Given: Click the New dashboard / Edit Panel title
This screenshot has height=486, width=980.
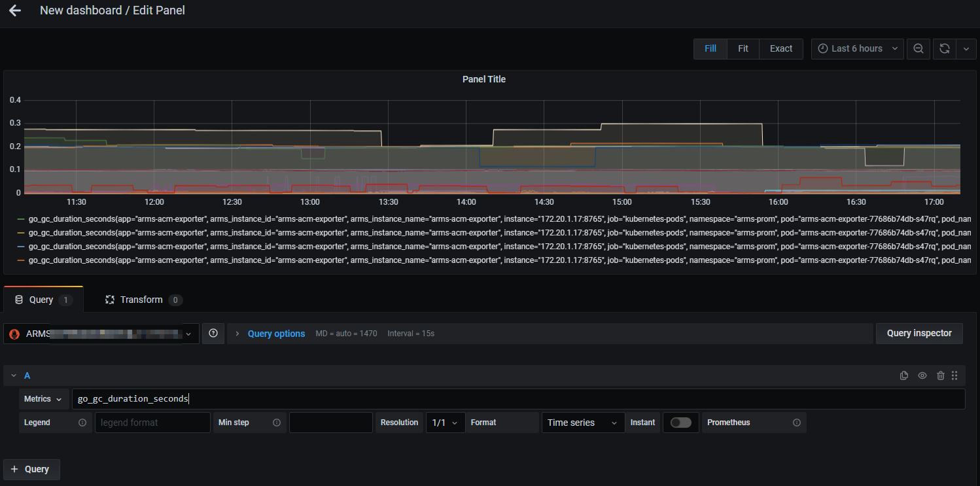Looking at the screenshot, I should [x=113, y=10].
